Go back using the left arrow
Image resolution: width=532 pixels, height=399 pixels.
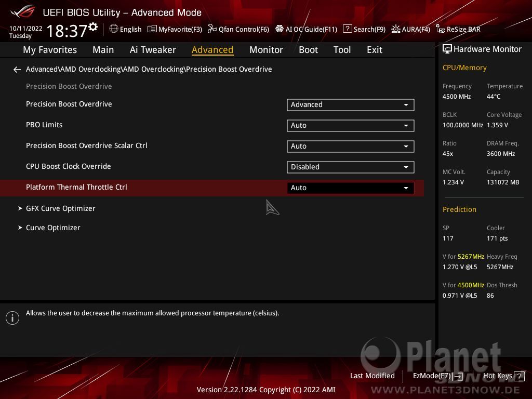pyautogui.click(x=17, y=70)
